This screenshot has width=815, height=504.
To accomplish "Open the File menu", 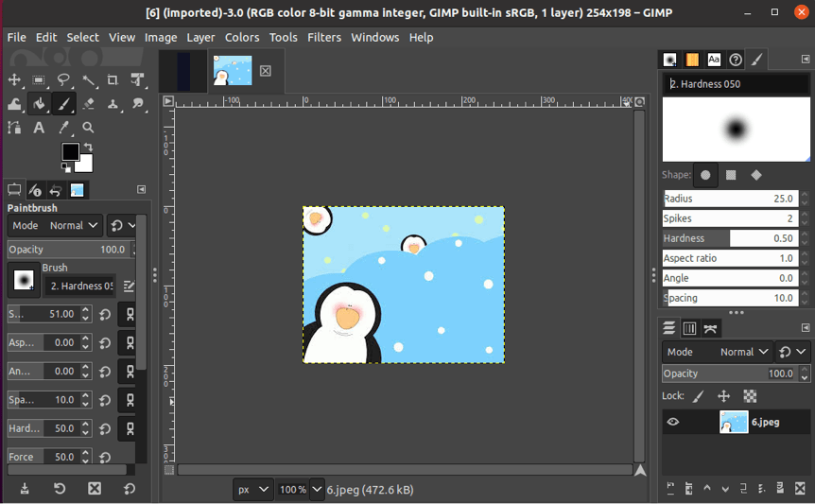I will [x=17, y=38].
